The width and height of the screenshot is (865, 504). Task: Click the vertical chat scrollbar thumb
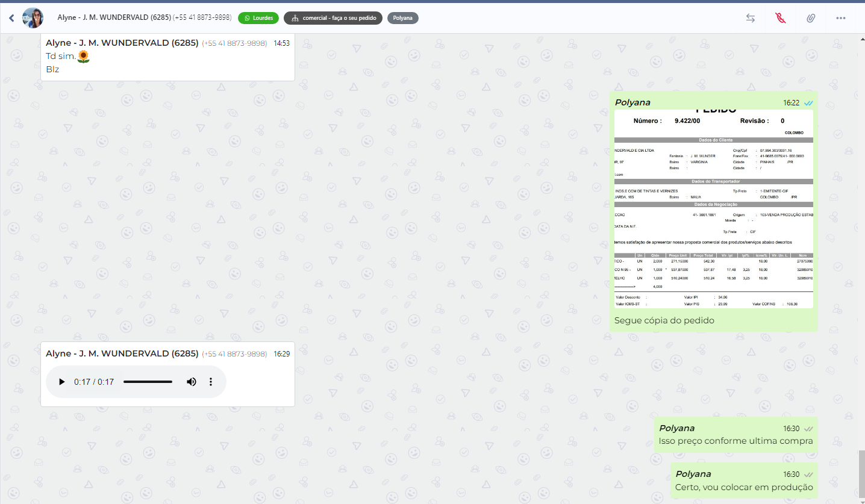click(x=861, y=474)
